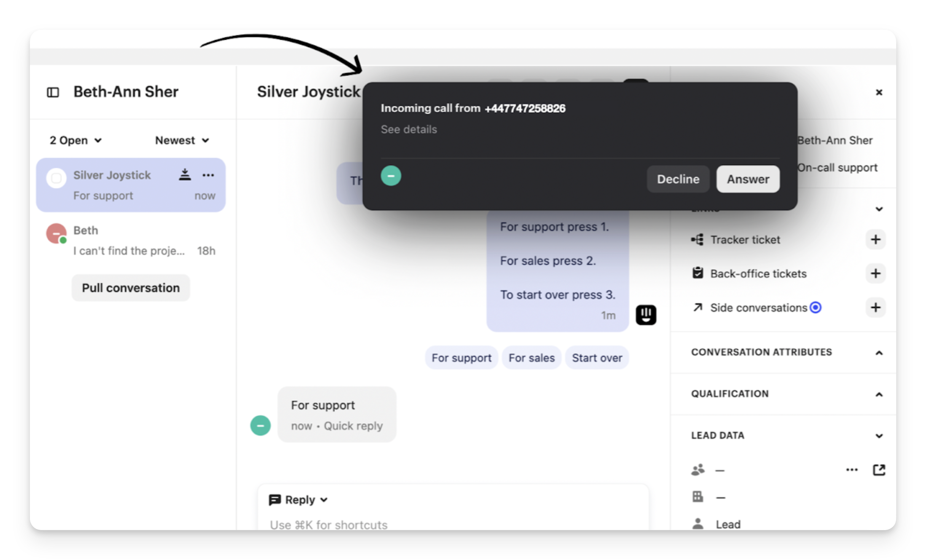Toggle the sidebar panel icon

pos(53,92)
